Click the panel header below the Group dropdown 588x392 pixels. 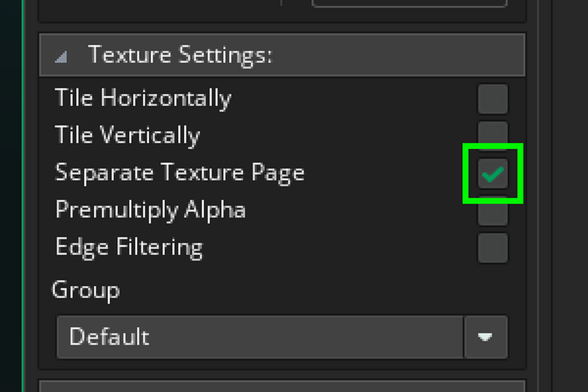pyautogui.click(x=281, y=386)
